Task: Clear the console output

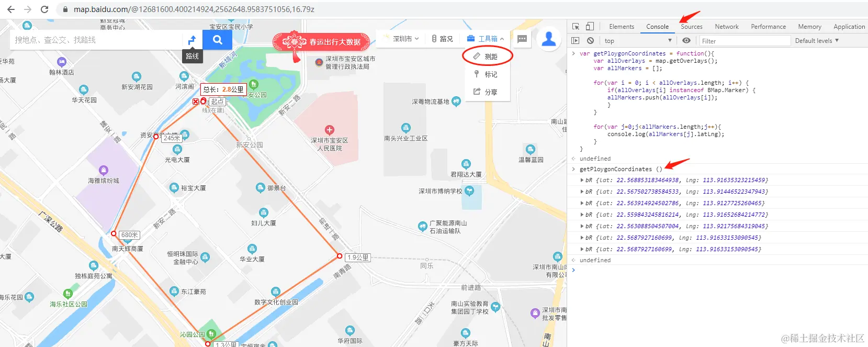Action: tap(590, 40)
